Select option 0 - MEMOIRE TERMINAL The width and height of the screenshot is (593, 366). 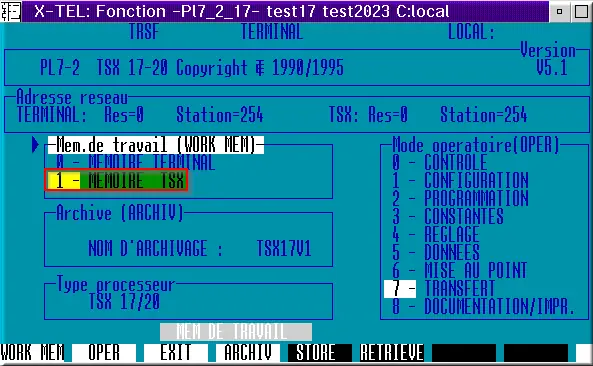(x=135, y=163)
